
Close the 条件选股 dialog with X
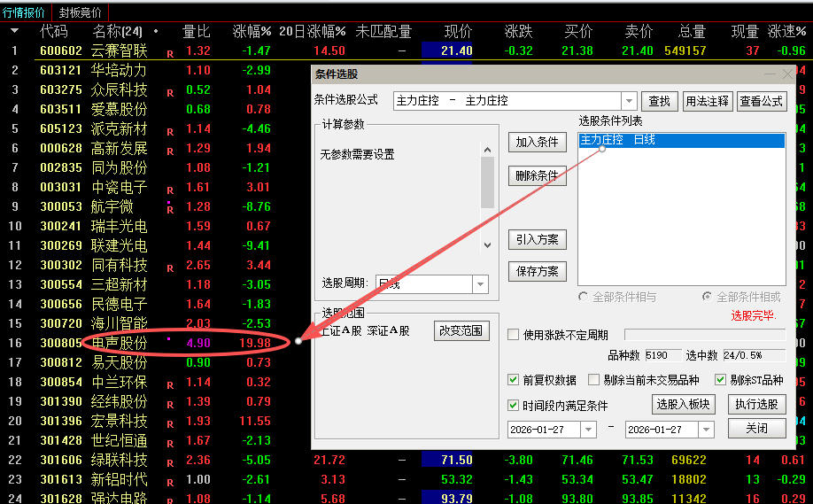tap(787, 74)
